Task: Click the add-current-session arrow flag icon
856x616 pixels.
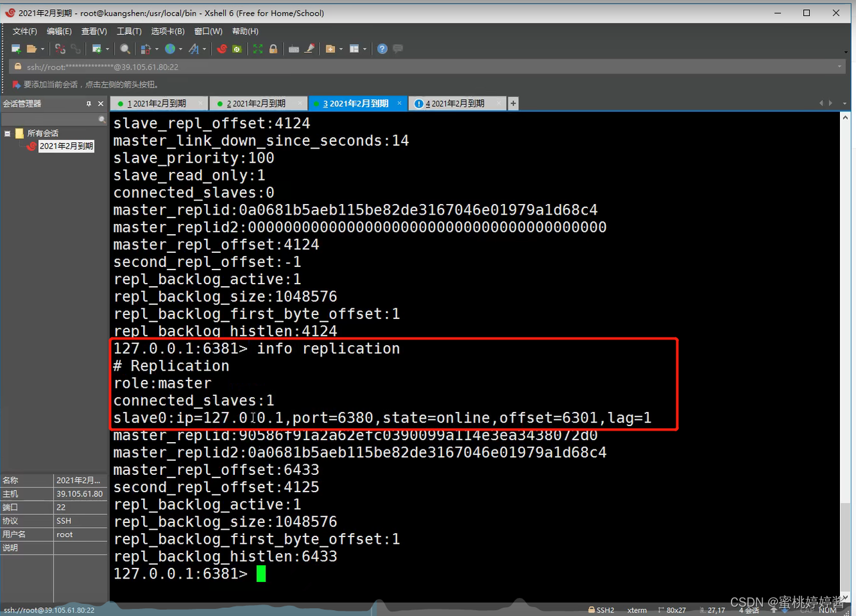Action: (x=17, y=84)
